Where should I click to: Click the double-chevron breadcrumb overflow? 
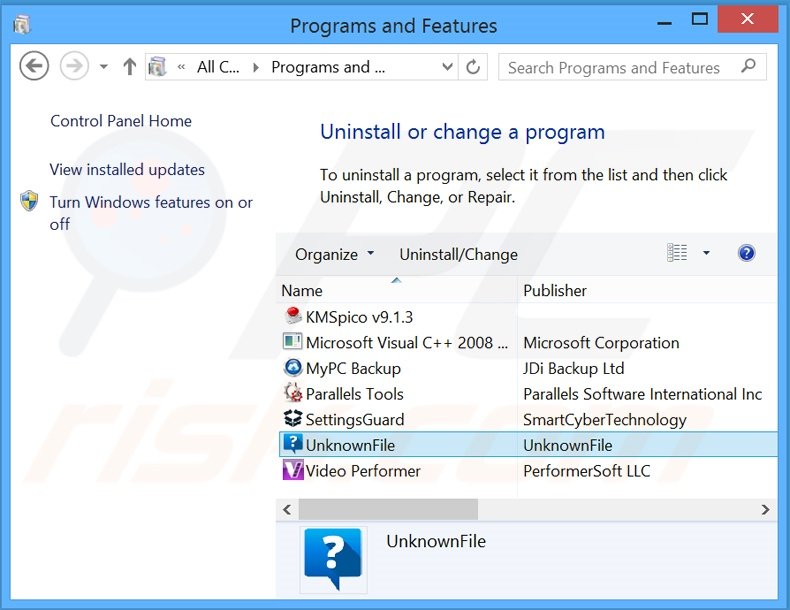click(x=181, y=66)
